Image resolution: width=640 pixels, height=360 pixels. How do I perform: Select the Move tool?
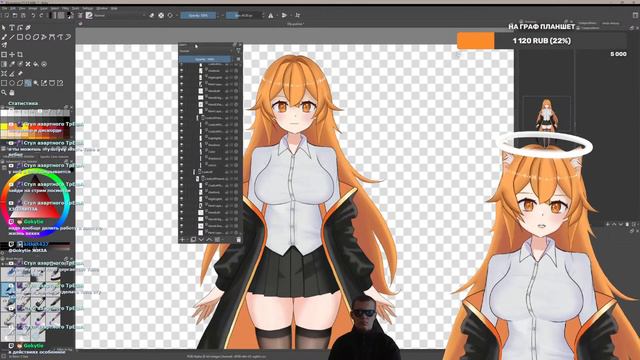click(x=12, y=54)
